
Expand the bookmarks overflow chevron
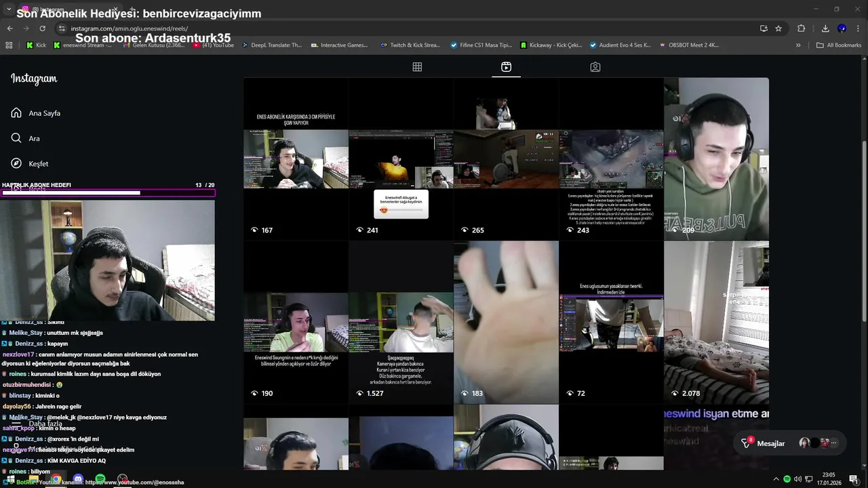point(798,45)
